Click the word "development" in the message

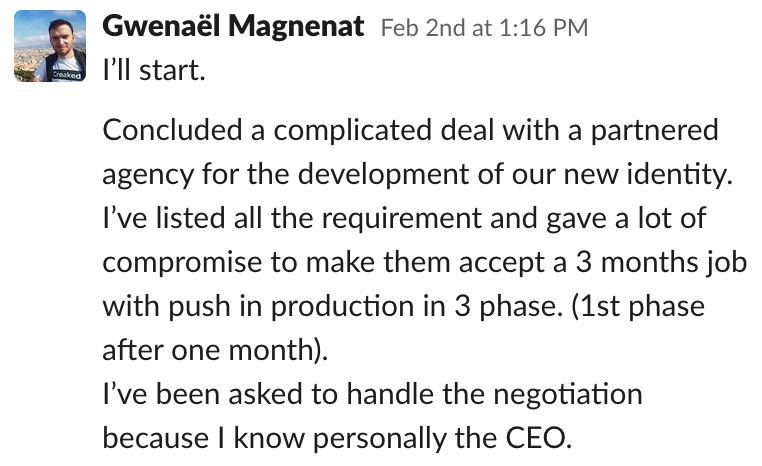pos(383,175)
